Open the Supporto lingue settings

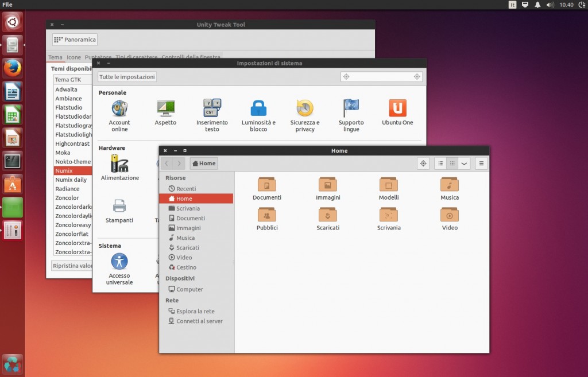351,108
